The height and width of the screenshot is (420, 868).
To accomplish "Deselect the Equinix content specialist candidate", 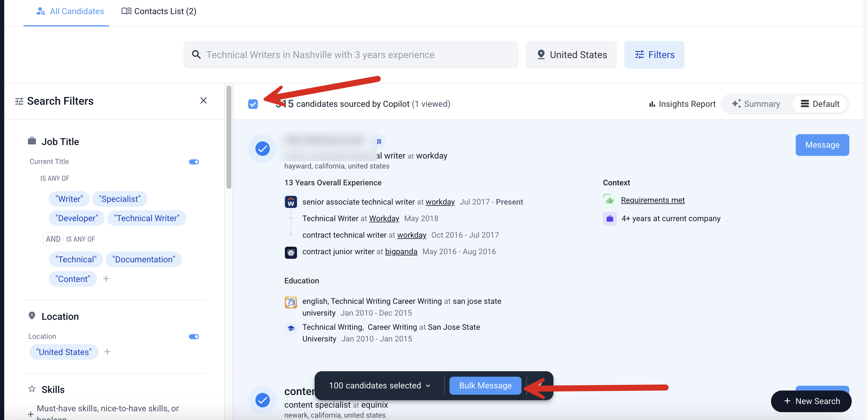I will click(x=263, y=400).
